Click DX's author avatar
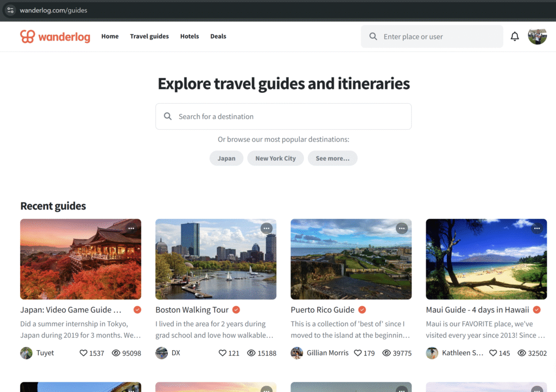The image size is (556, 392). [x=162, y=353]
